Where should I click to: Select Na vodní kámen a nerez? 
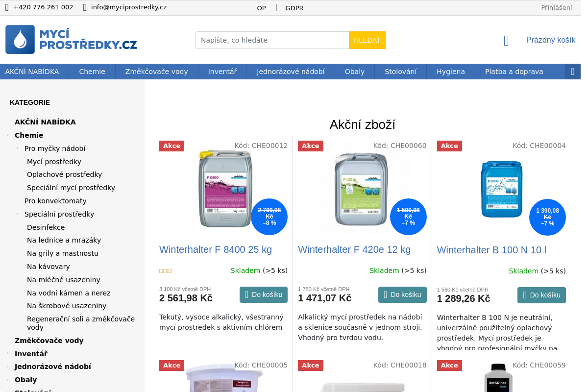tap(69, 293)
